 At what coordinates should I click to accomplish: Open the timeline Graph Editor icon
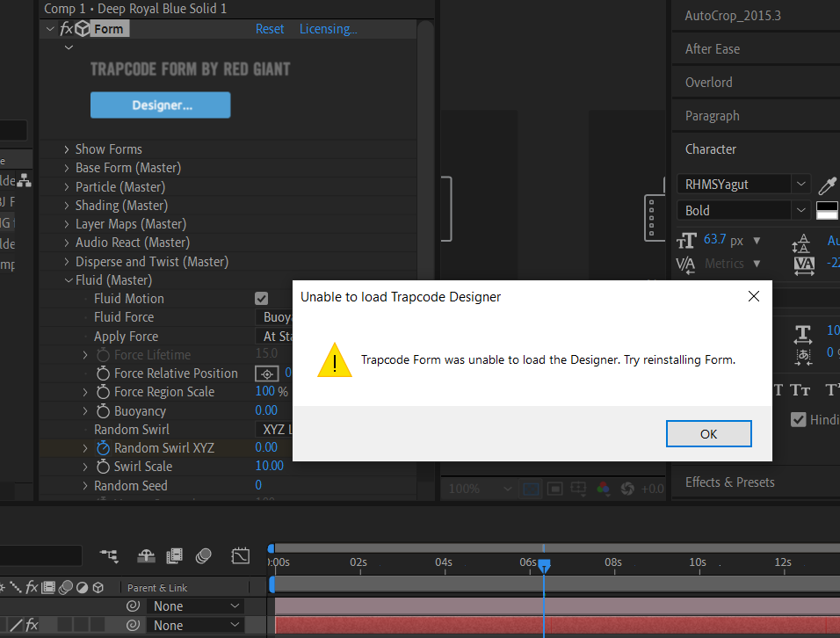coord(240,555)
